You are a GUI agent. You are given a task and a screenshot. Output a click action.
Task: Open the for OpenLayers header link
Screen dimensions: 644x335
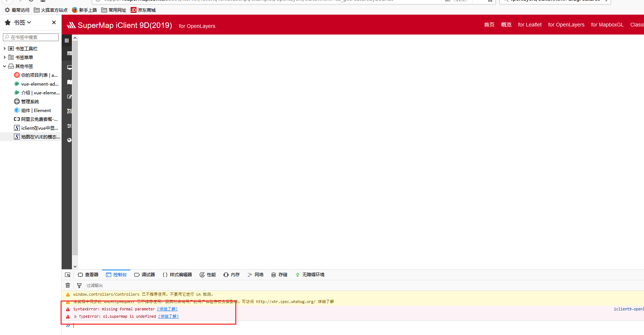566,25
